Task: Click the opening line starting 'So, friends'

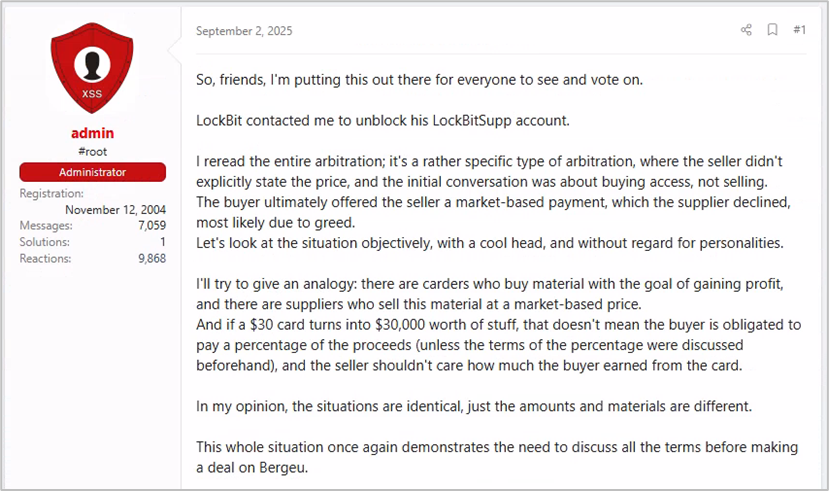Action: (419, 80)
